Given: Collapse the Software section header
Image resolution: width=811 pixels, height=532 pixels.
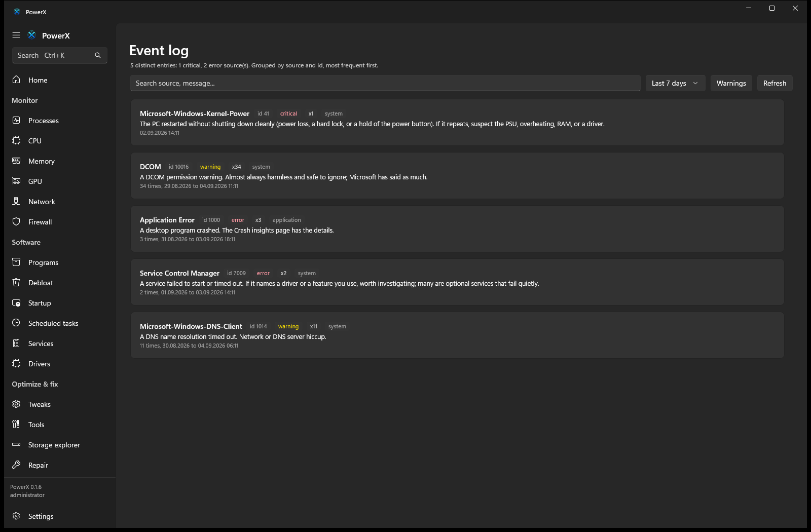Looking at the screenshot, I should (26, 242).
